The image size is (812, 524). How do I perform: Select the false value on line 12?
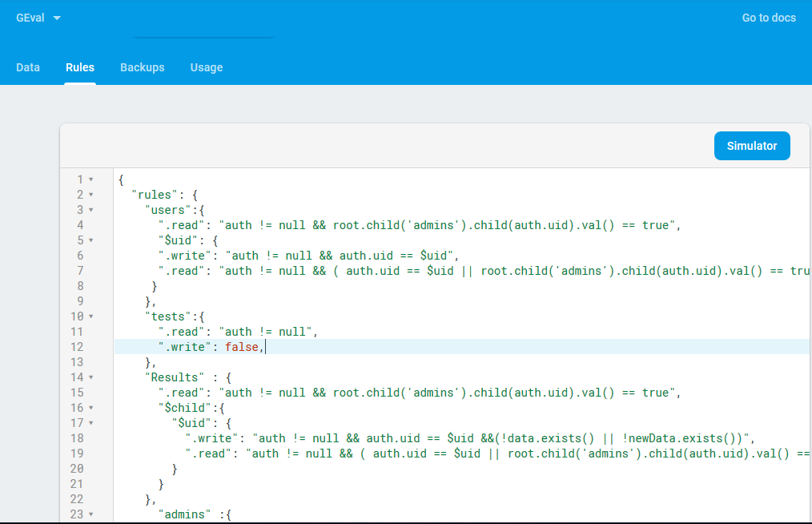pyautogui.click(x=242, y=347)
